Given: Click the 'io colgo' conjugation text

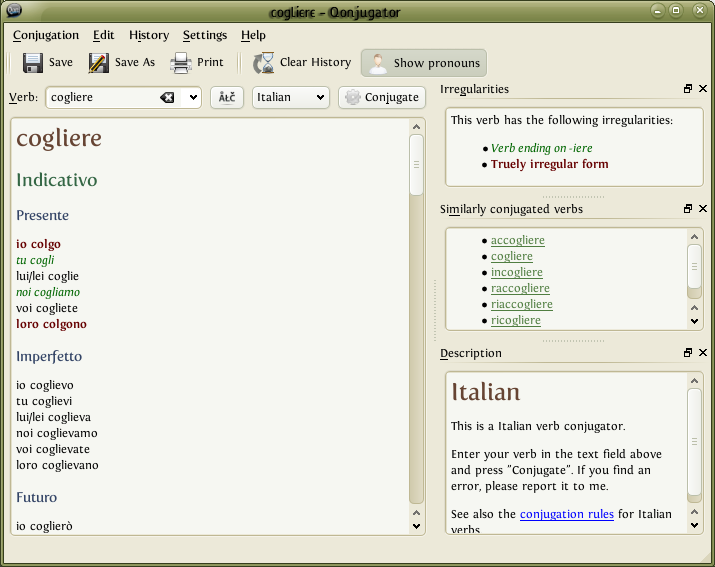Looking at the screenshot, I should point(38,244).
